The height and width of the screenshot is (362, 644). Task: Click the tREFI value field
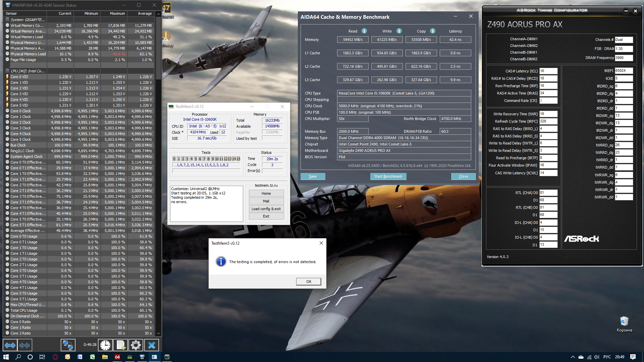624,71
